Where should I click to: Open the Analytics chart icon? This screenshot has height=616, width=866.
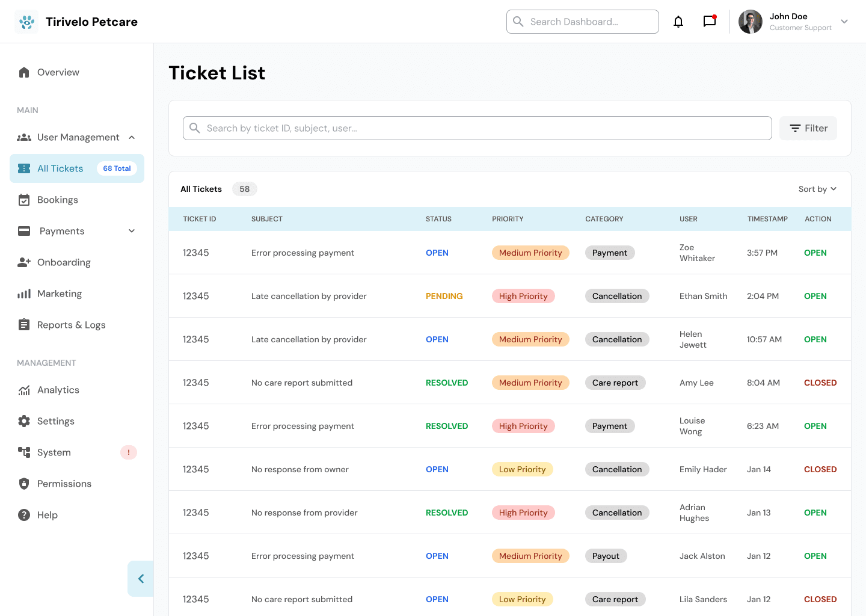coord(24,390)
